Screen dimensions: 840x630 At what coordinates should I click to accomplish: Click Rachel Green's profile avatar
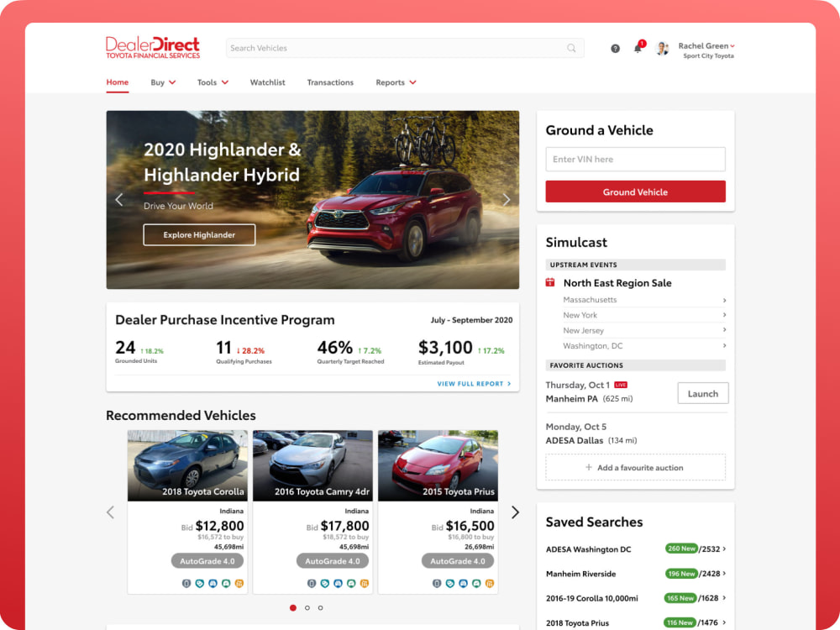662,49
